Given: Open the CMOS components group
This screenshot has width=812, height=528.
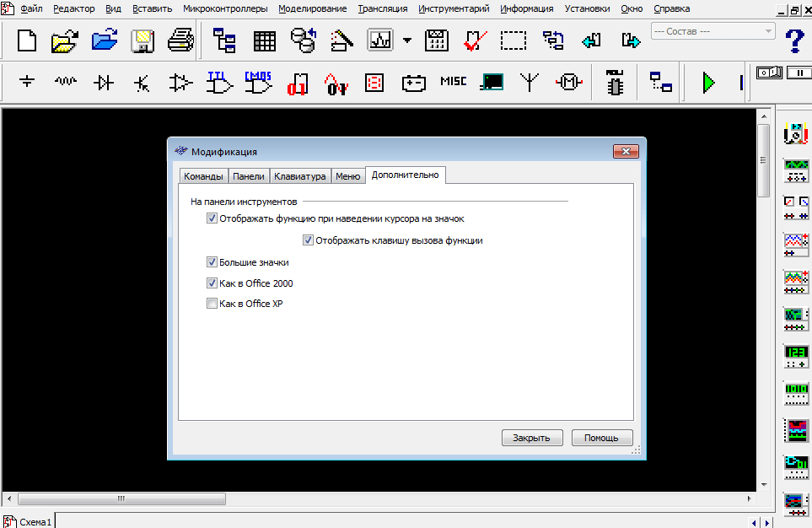Looking at the screenshot, I should tap(258, 83).
